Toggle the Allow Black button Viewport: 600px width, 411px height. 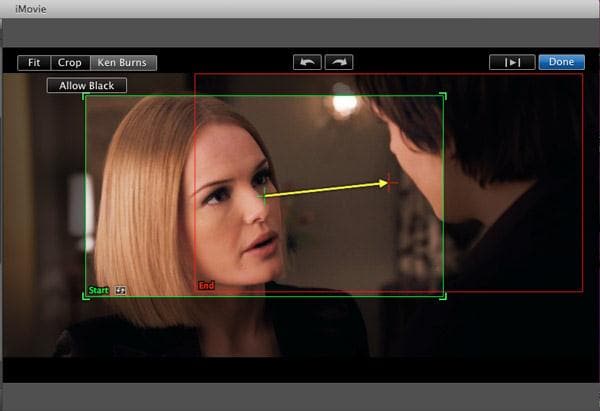(87, 85)
